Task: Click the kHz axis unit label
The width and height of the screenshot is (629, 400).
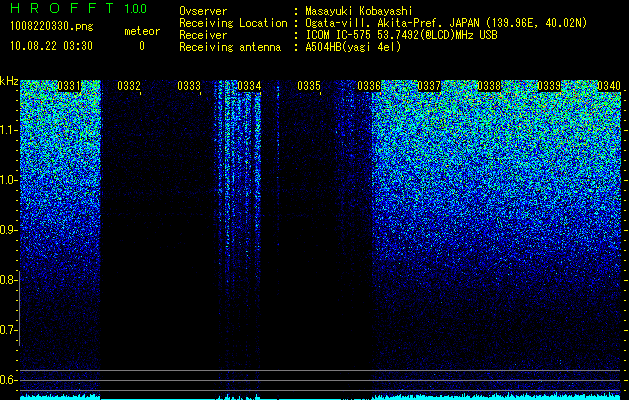Action: point(9,81)
